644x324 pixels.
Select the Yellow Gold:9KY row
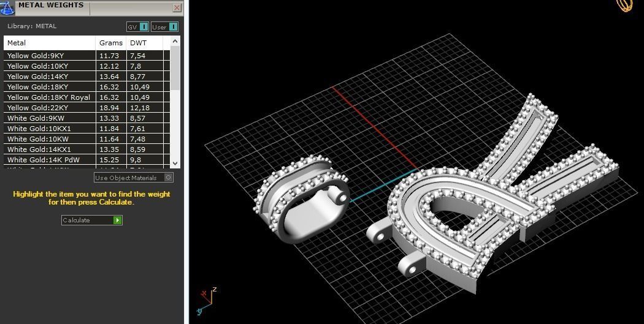[x=86, y=56]
